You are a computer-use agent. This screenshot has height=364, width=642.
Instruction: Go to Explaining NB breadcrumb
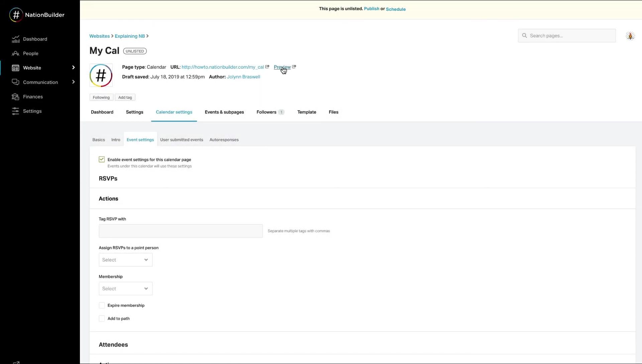tap(130, 36)
